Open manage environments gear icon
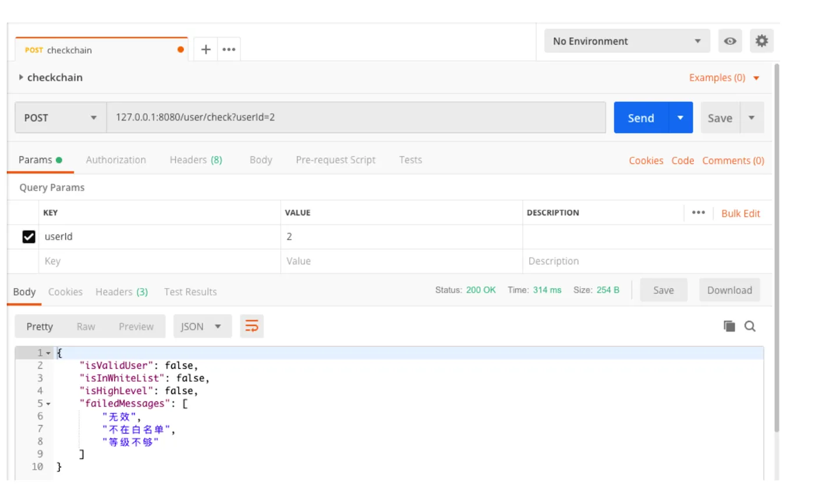The height and width of the screenshot is (504, 815). point(761,41)
